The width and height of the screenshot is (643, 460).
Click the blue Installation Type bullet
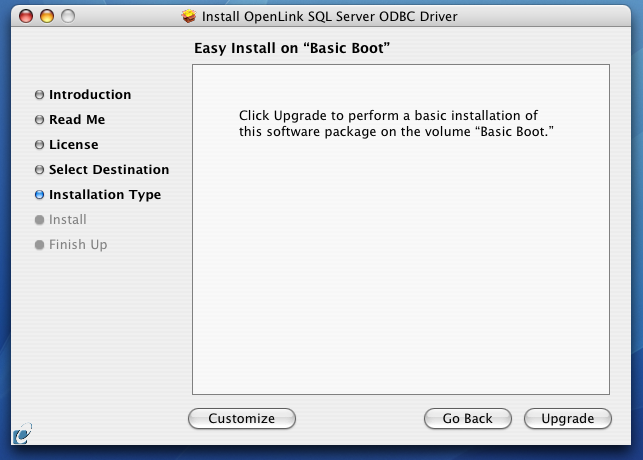(39, 195)
